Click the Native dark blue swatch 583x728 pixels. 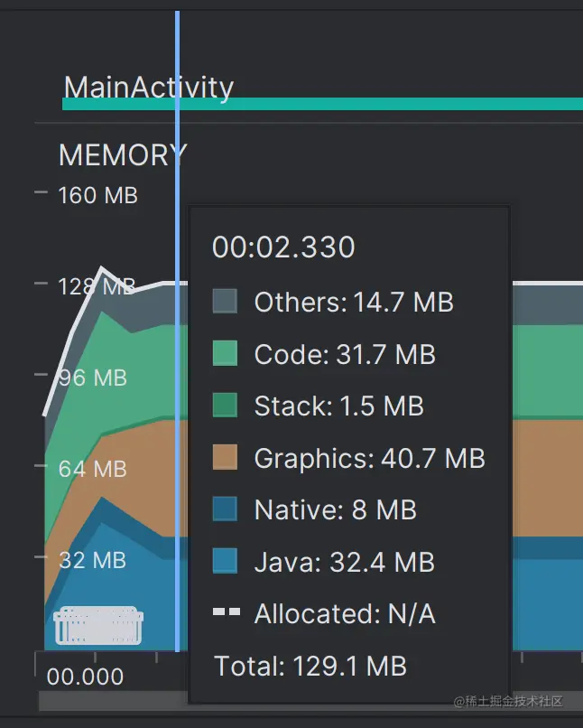[x=225, y=509]
